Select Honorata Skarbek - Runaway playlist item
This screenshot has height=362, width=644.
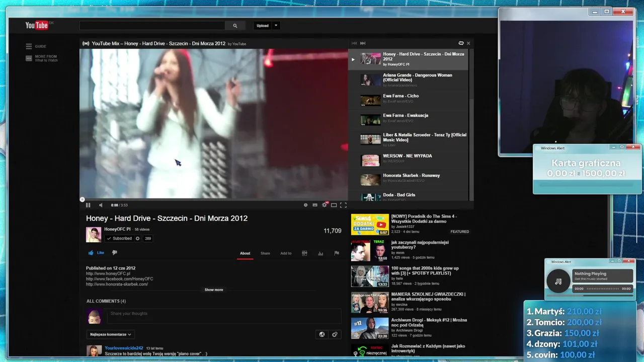(x=409, y=179)
